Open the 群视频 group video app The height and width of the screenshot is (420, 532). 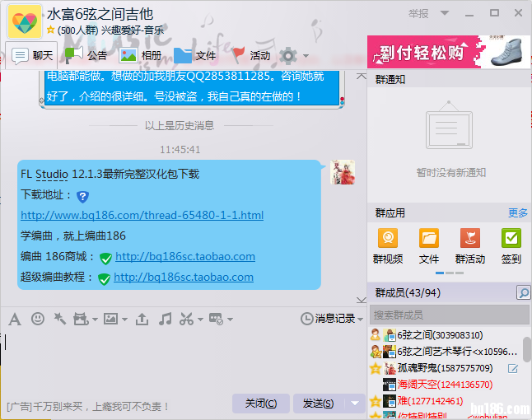pyautogui.click(x=388, y=246)
